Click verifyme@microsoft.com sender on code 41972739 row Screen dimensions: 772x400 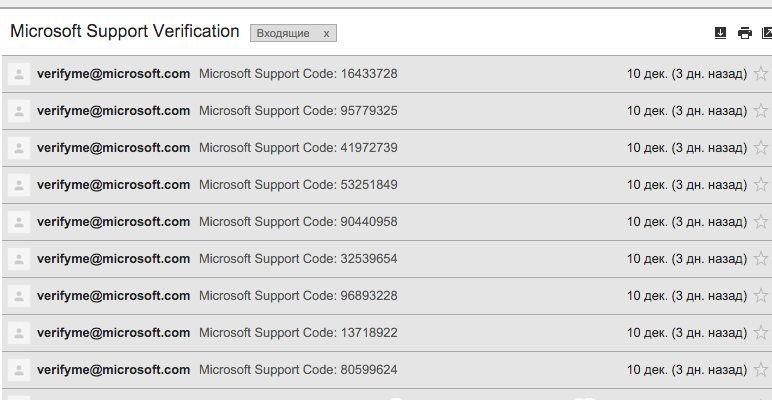tap(113, 148)
